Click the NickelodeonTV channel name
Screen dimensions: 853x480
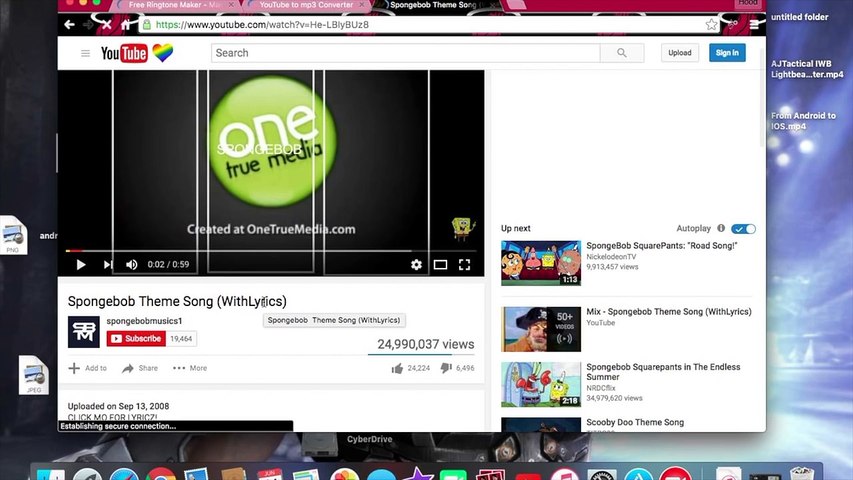coord(611,257)
